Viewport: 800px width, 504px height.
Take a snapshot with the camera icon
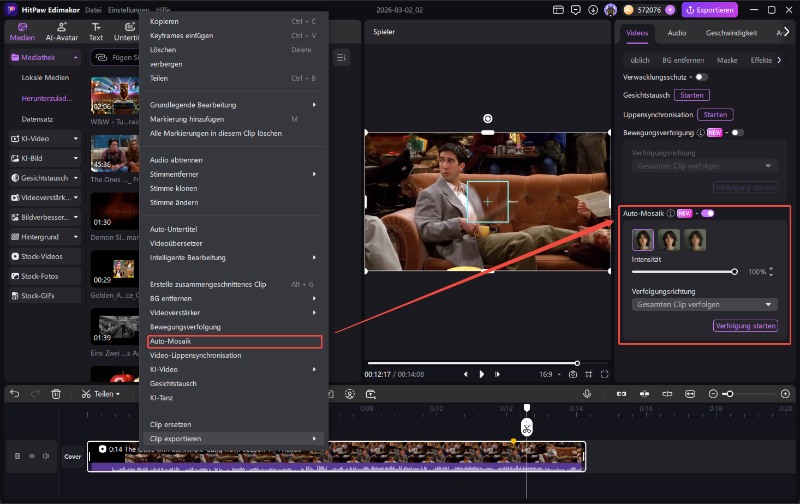(573, 374)
